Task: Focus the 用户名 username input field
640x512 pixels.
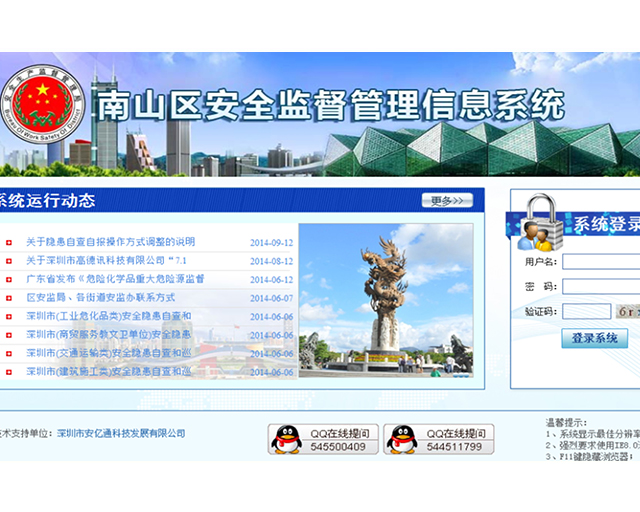Action: tap(601, 262)
